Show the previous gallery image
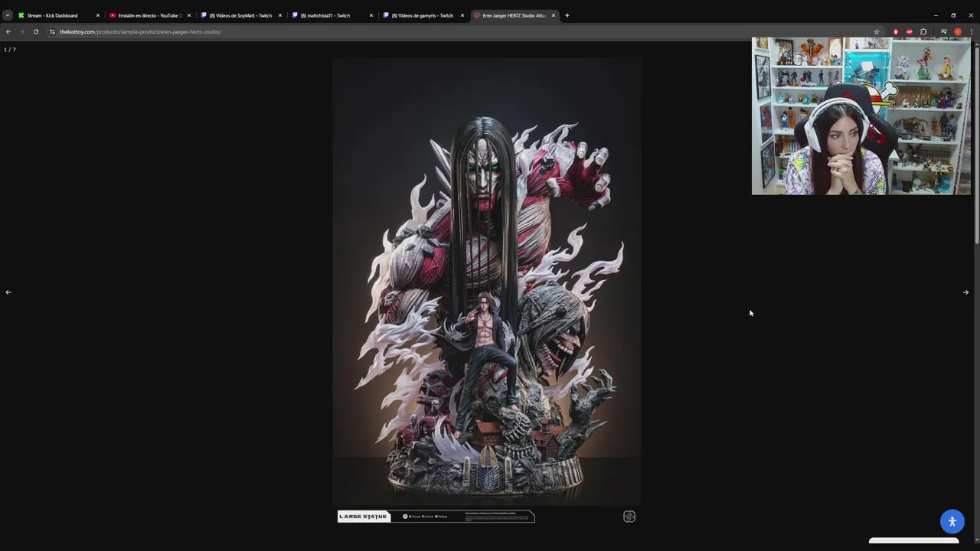Screen dimensions: 980x551 tap(8, 292)
